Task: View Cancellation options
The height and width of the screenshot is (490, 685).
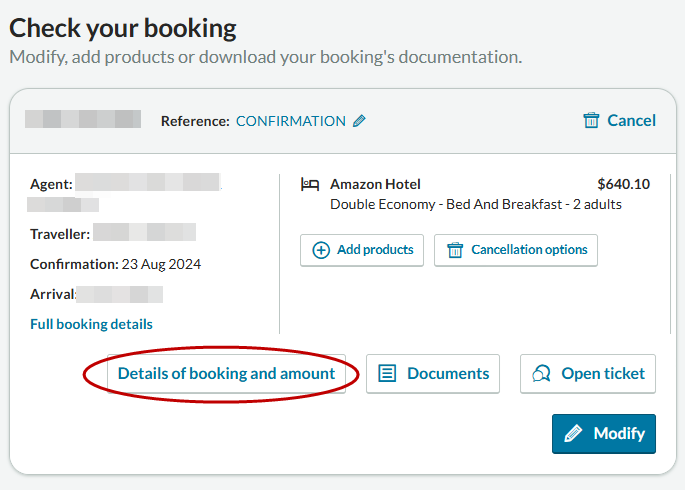Action: pyautogui.click(x=515, y=250)
